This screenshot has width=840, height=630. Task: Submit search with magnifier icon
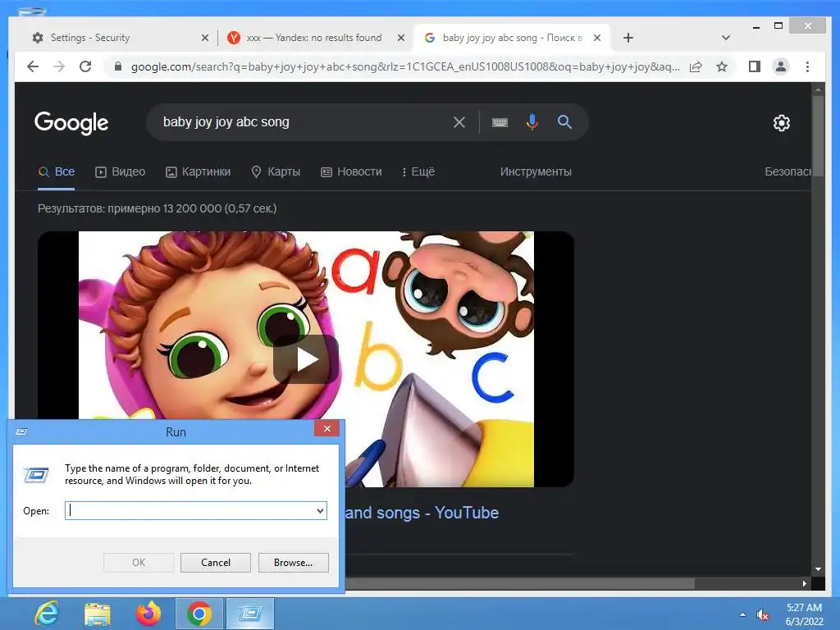564,122
